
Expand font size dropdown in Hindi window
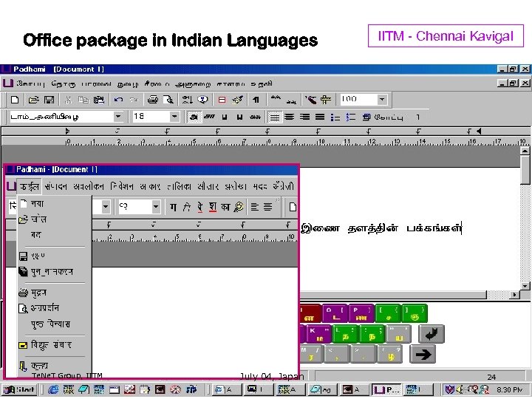pyautogui.click(x=156, y=206)
